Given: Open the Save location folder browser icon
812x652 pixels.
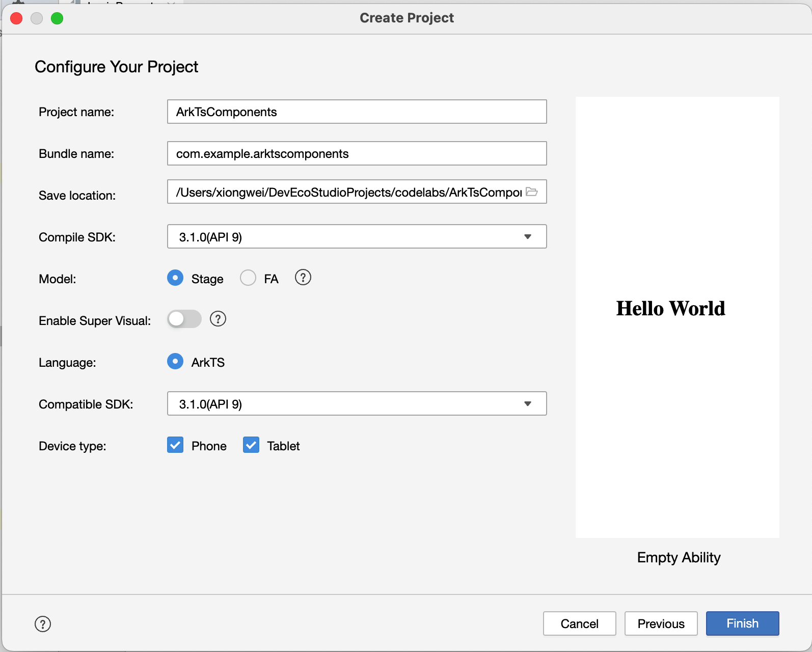Looking at the screenshot, I should [x=532, y=192].
